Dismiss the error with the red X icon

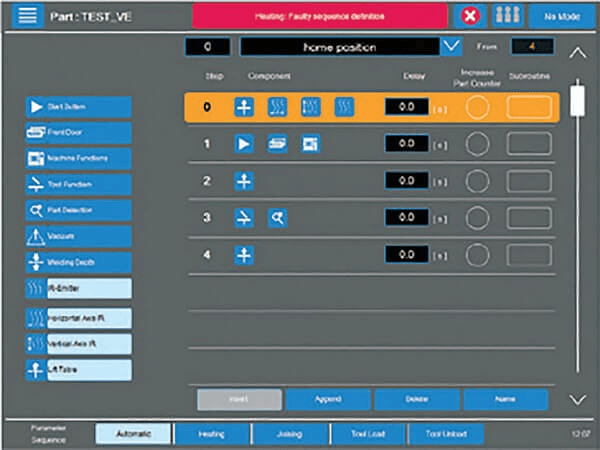470,16
